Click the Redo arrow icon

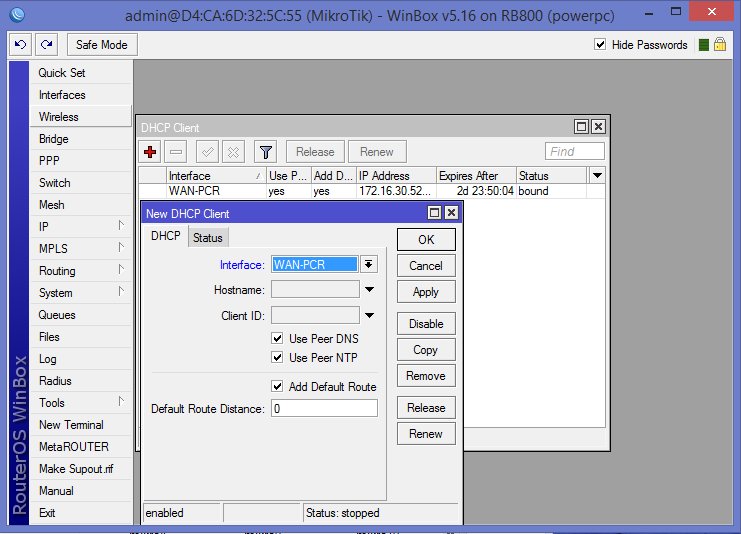coord(46,45)
